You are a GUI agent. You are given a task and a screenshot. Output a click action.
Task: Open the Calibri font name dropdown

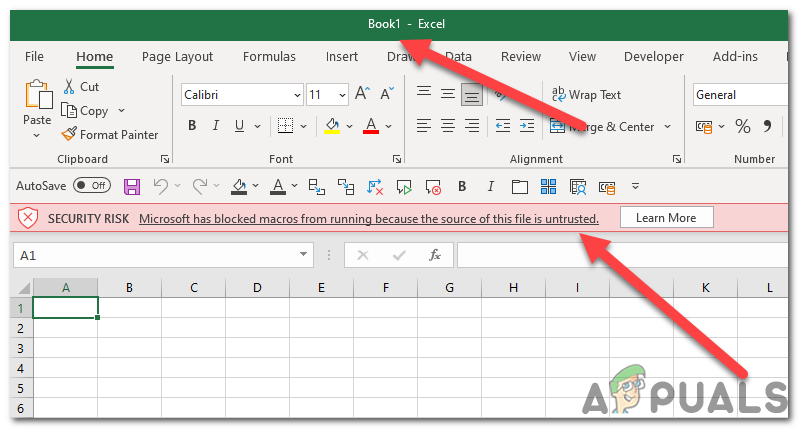[x=297, y=95]
